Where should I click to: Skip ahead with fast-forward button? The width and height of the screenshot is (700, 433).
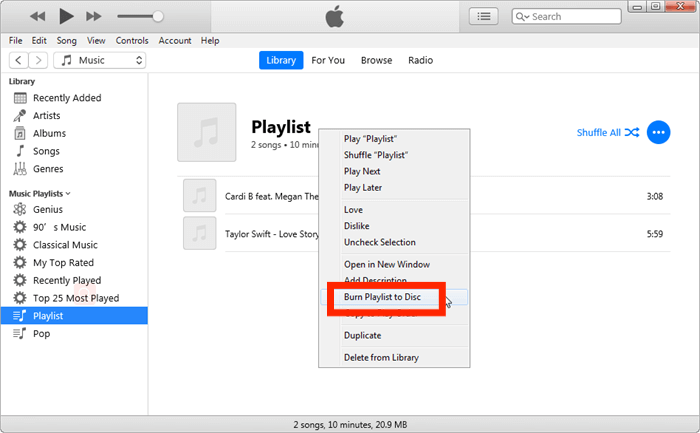click(x=94, y=17)
